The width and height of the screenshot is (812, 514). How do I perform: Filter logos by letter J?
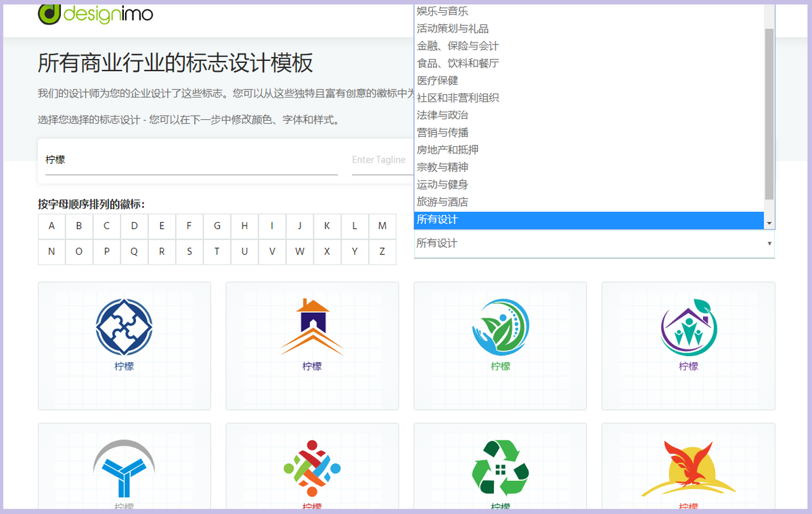[300, 226]
